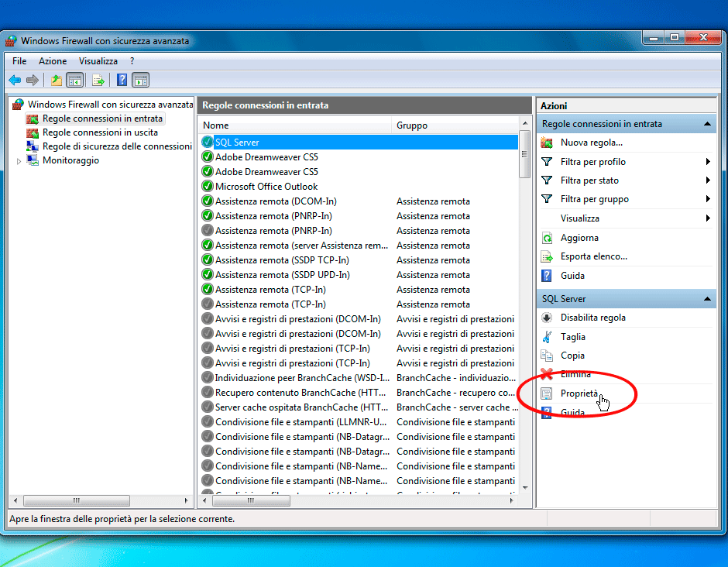Viewport: 728px width, 567px height.
Task: Click the Nuova regola icon
Action: pyautogui.click(x=547, y=143)
